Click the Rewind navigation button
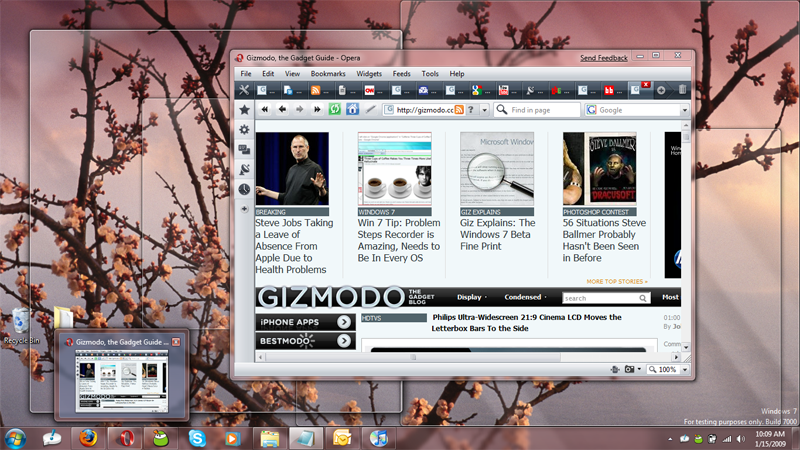Image resolution: width=800 pixels, height=450 pixels. [x=264, y=109]
